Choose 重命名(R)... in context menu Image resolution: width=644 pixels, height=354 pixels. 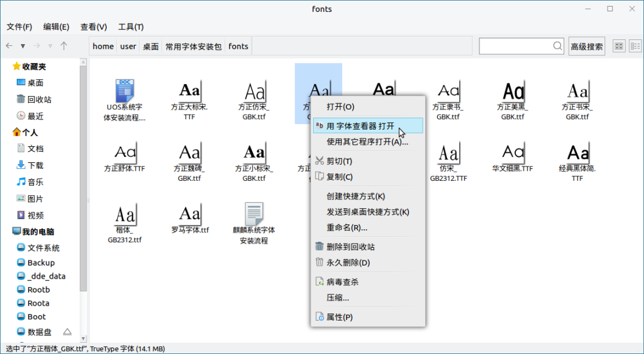(x=368, y=227)
